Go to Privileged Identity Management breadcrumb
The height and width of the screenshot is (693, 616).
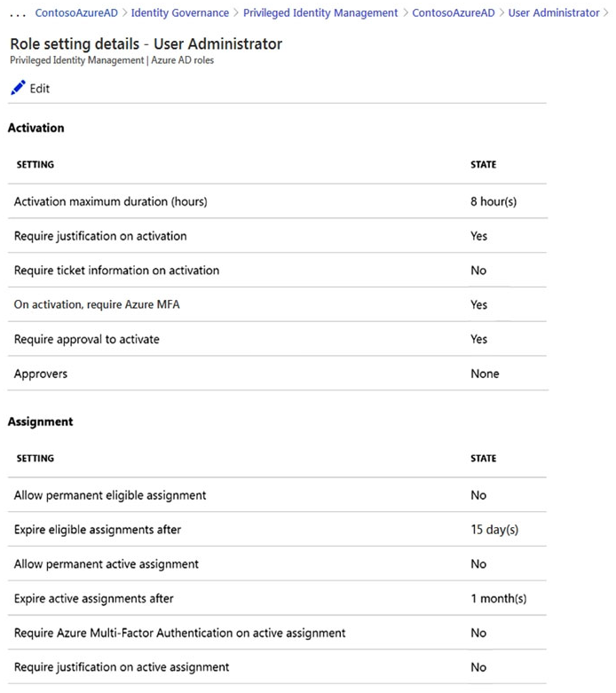(320, 13)
